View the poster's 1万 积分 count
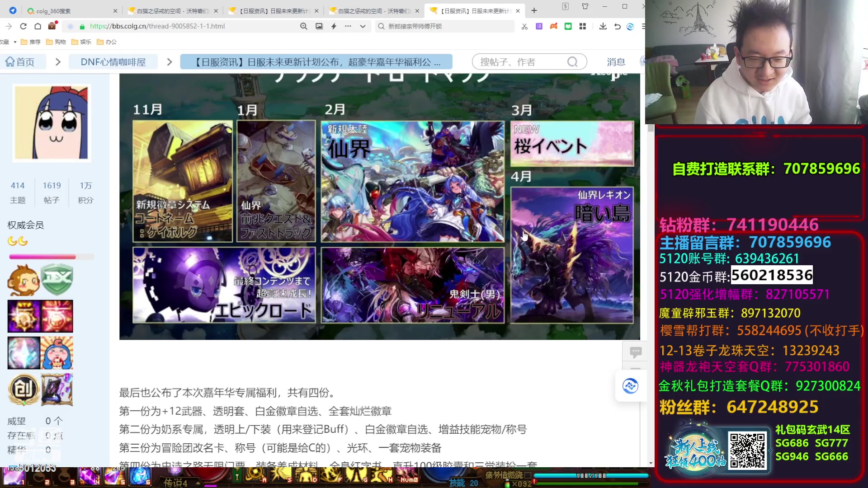Viewport: 868px width, 488px height. tap(85, 192)
